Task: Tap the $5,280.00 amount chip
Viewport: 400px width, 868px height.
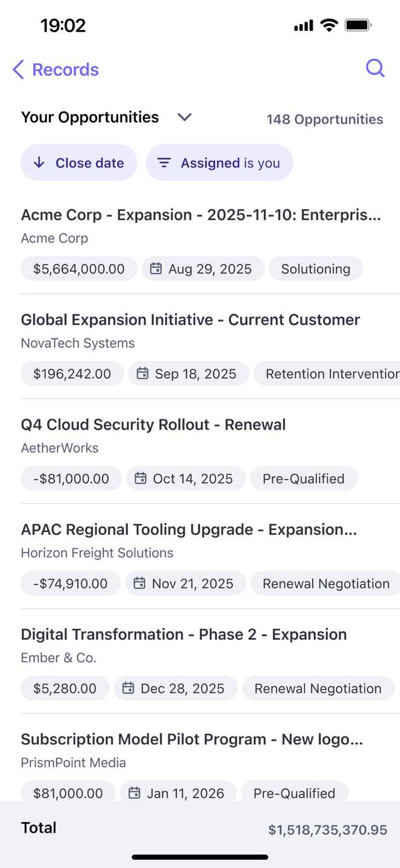Action: [65, 688]
